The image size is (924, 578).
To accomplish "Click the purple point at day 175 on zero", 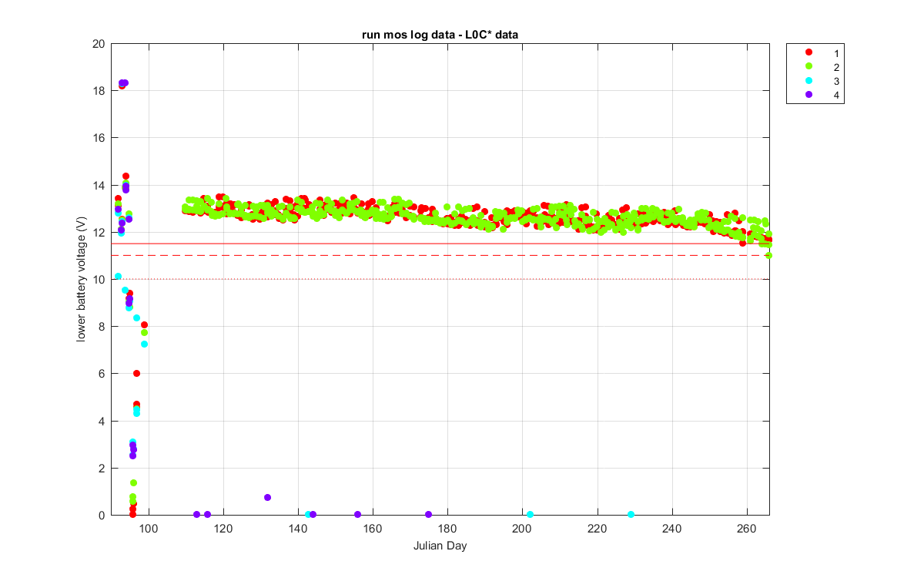I will (x=428, y=514).
